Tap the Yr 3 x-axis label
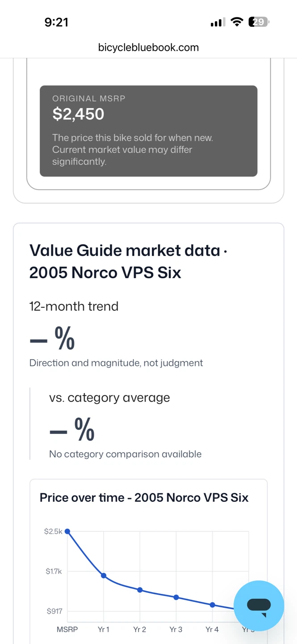This screenshot has width=297, height=644. tap(176, 629)
